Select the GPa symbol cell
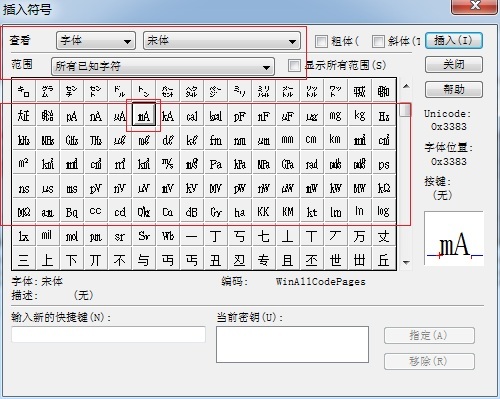Viewport: 500px width, 399px height. pos(288,164)
